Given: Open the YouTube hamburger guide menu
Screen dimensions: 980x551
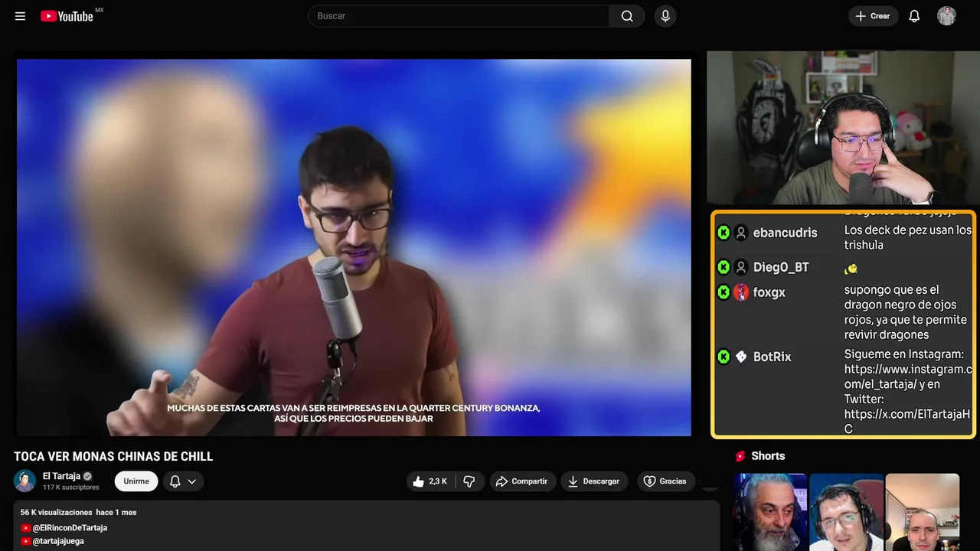Looking at the screenshot, I should click(20, 16).
